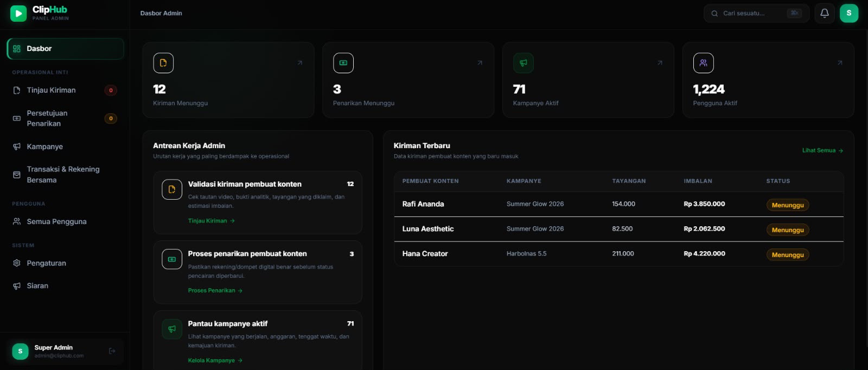Open arrow on Kiriman Menunggu card
The width and height of the screenshot is (868, 370).
300,63
